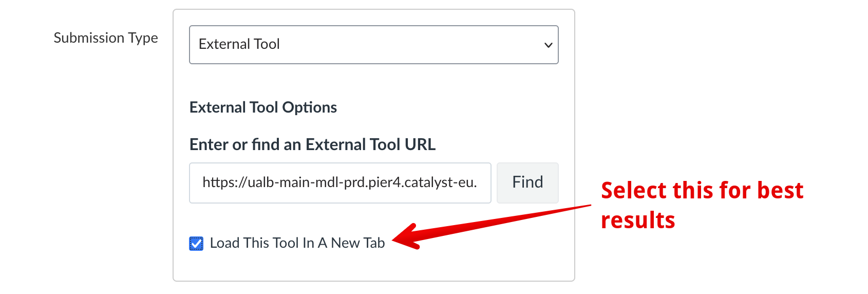Click the 'Load This Tool In A New Tab' label
Image resolution: width=868 pixels, height=294 pixels.
click(297, 243)
